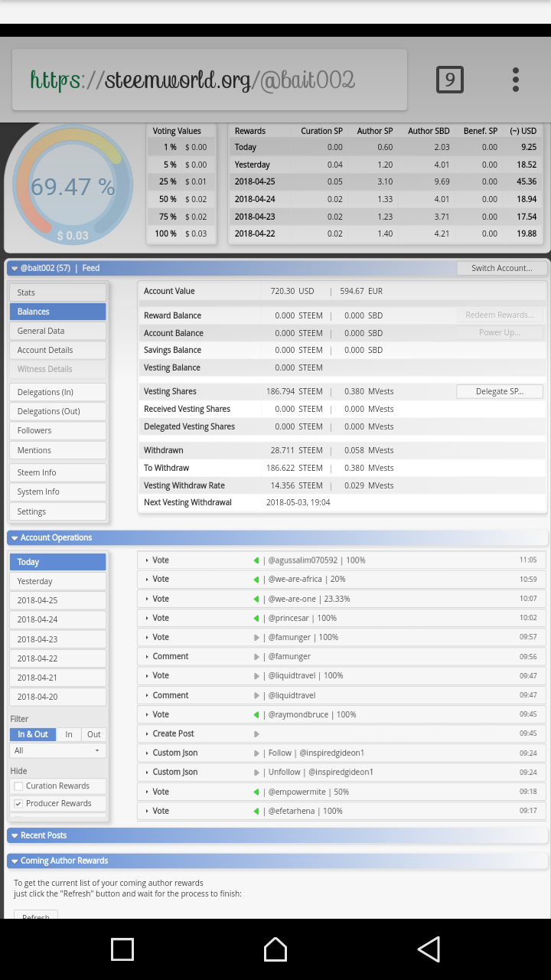
Task: Click gray outgoing arrow of the 09:56 @famunger comment
Action: coord(256,656)
